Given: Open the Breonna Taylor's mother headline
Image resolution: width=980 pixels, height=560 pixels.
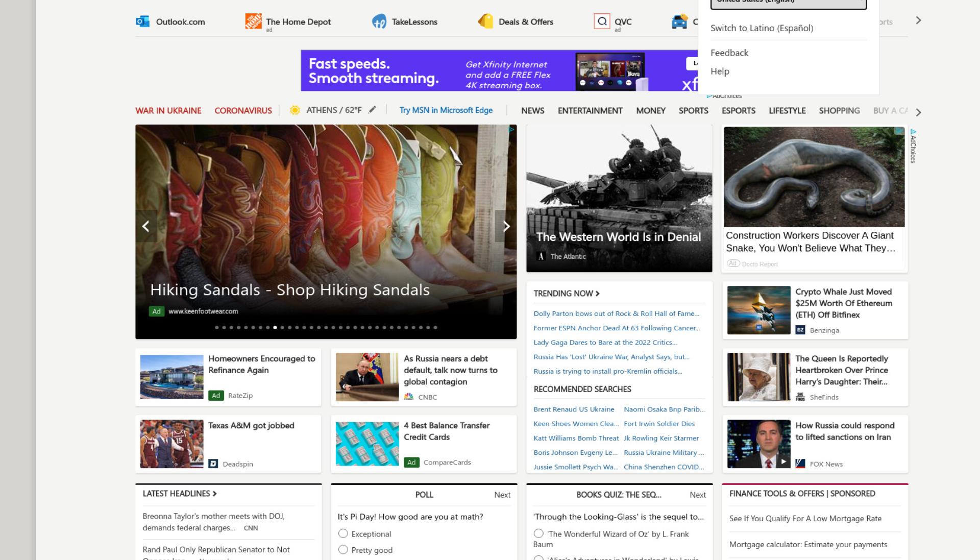Looking at the screenshot, I should coord(213,522).
